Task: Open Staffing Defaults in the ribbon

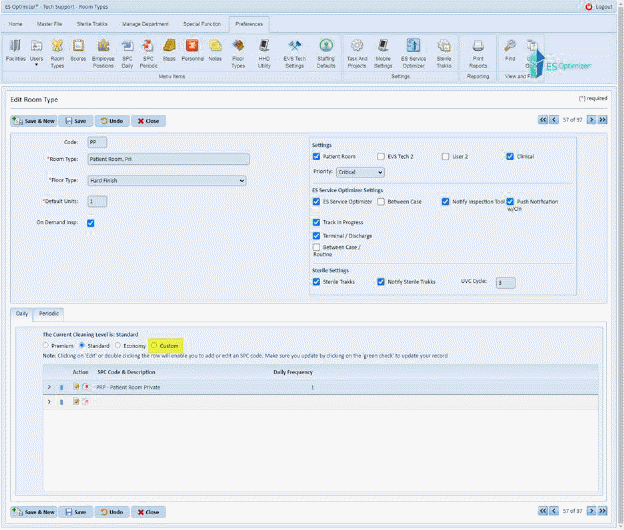Action: 326,54
